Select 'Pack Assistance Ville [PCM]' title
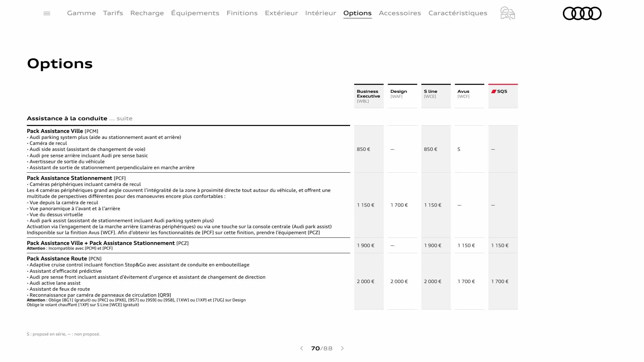Viewport: 644px width, 362px height. click(x=63, y=131)
